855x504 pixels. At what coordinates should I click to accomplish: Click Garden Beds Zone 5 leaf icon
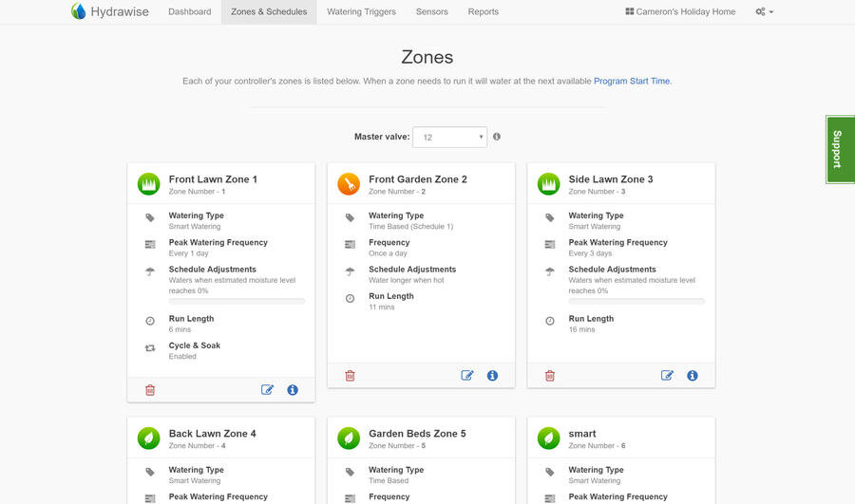tap(349, 439)
